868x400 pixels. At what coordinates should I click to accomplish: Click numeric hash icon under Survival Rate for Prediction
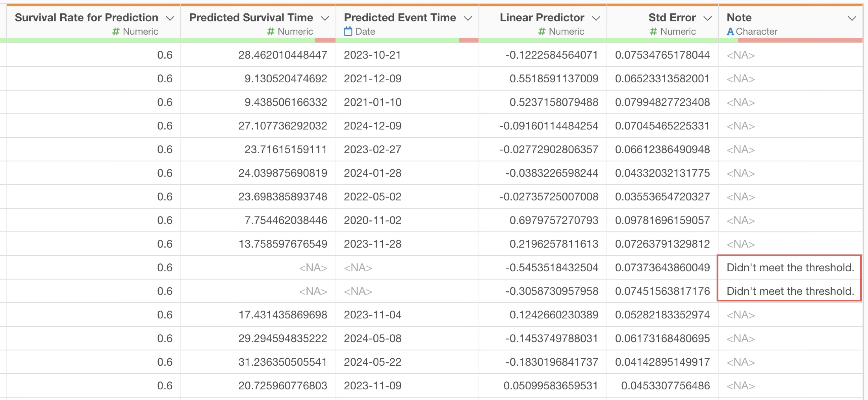point(116,31)
